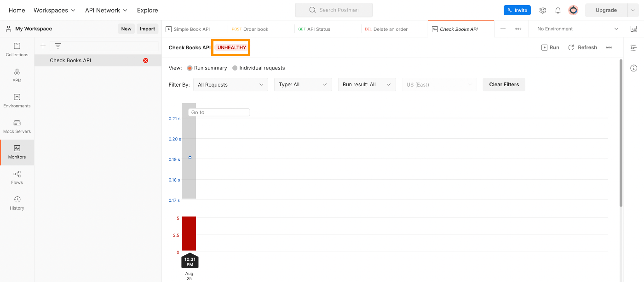Open the user avatar menu

(x=573, y=10)
